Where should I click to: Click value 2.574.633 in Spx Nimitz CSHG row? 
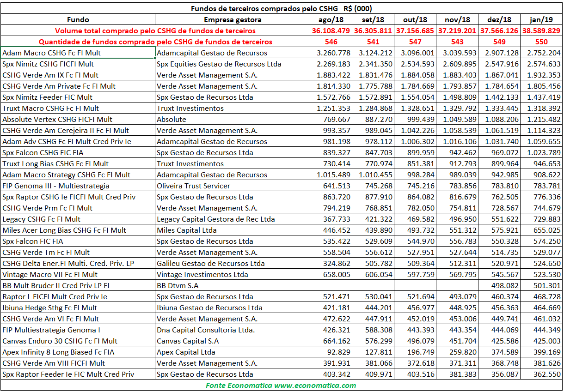(x=541, y=64)
